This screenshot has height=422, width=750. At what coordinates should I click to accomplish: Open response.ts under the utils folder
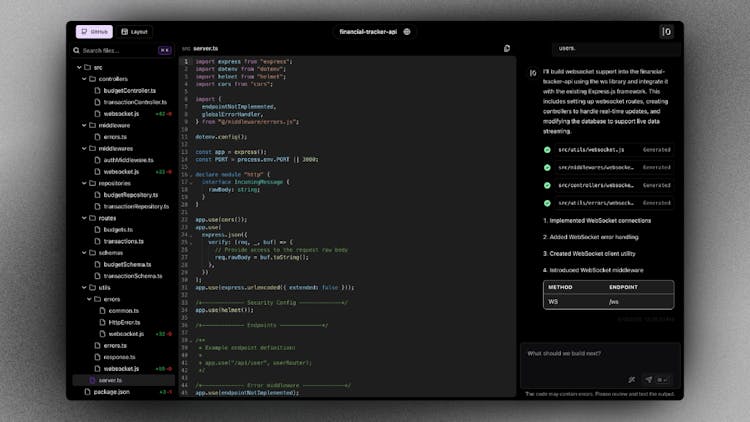pyautogui.click(x=119, y=357)
